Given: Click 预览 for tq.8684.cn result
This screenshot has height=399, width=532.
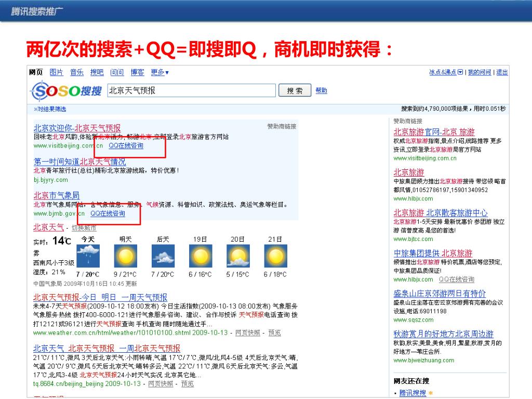Looking at the screenshot, I should pyautogui.click(x=187, y=384).
